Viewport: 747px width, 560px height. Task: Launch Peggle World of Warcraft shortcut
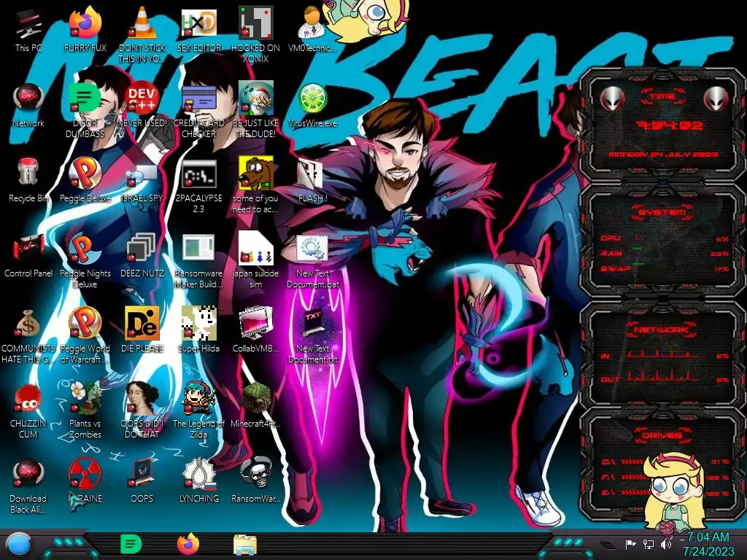85,335
